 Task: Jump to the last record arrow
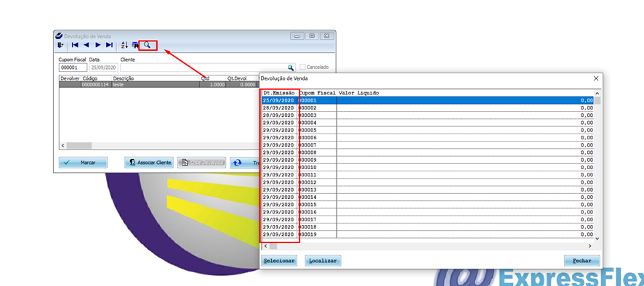[x=109, y=45]
